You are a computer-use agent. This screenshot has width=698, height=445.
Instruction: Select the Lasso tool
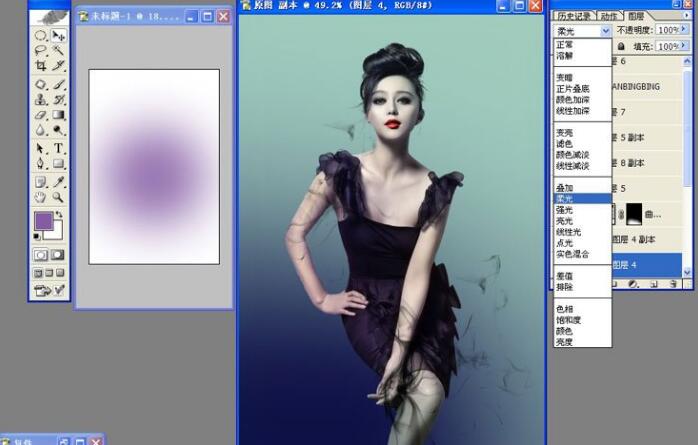pyautogui.click(x=41, y=50)
